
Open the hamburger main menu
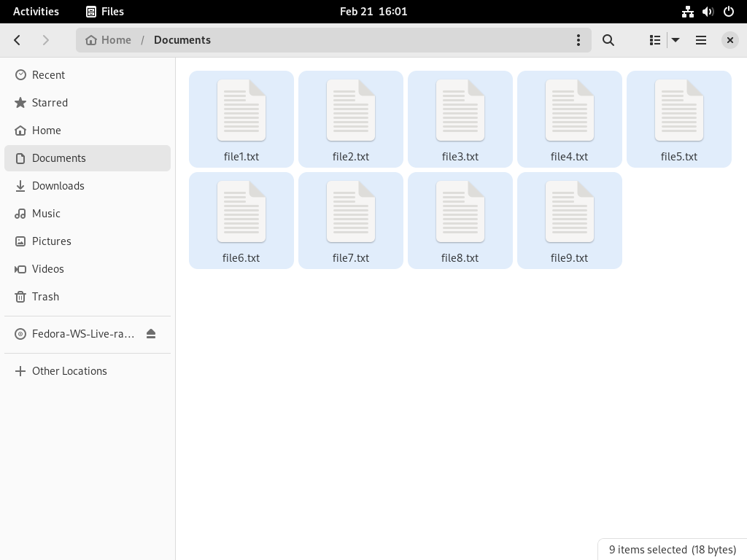(x=701, y=40)
